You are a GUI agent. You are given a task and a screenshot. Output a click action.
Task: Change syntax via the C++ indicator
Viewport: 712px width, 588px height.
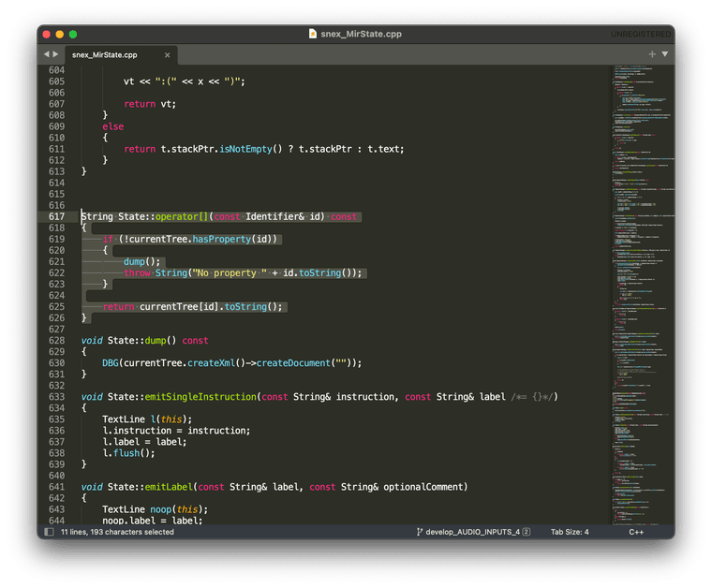[636, 532]
